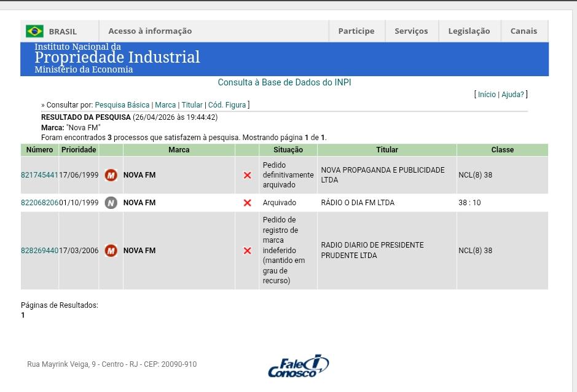Open Acesso à informação link
Screen dimensions: 577x392
click(150, 31)
